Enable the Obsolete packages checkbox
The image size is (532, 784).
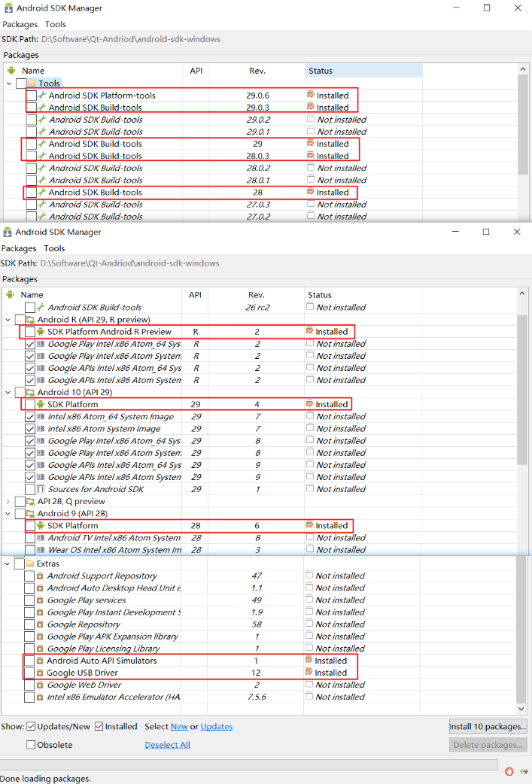(x=31, y=745)
